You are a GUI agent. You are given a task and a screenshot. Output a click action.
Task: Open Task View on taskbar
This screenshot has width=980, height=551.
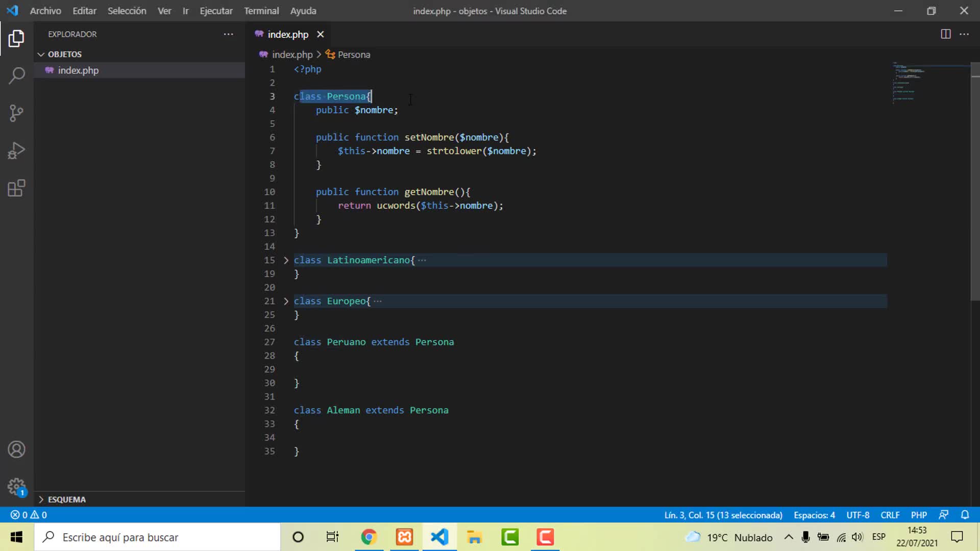pos(332,537)
